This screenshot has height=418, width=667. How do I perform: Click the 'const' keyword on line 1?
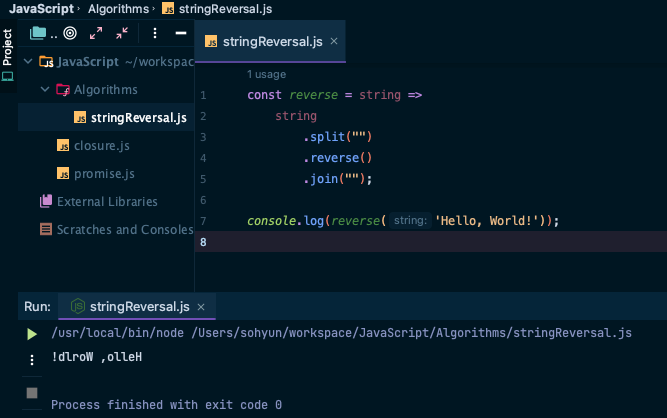pyautogui.click(x=264, y=95)
